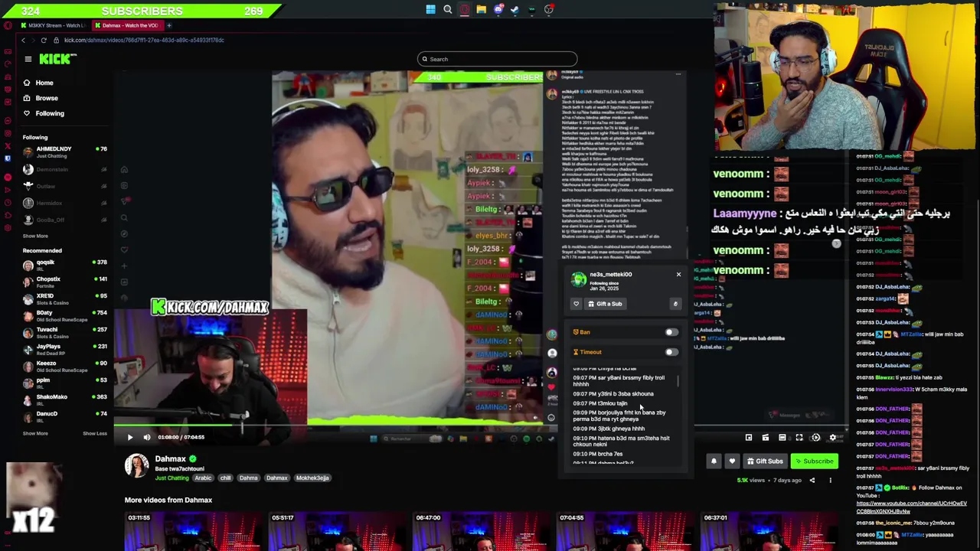This screenshot has width=980, height=551.
Task: Click the Gift Subs button
Action: [x=764, y=461]
